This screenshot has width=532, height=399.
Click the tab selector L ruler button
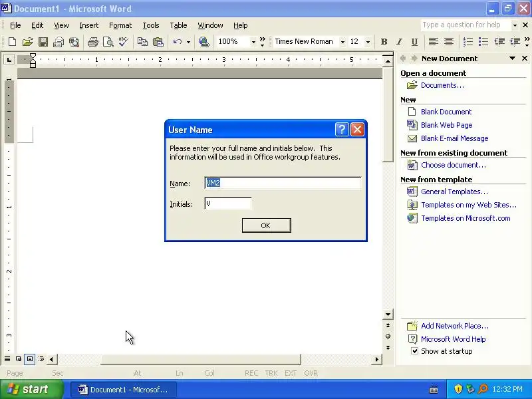coord(9,60)
